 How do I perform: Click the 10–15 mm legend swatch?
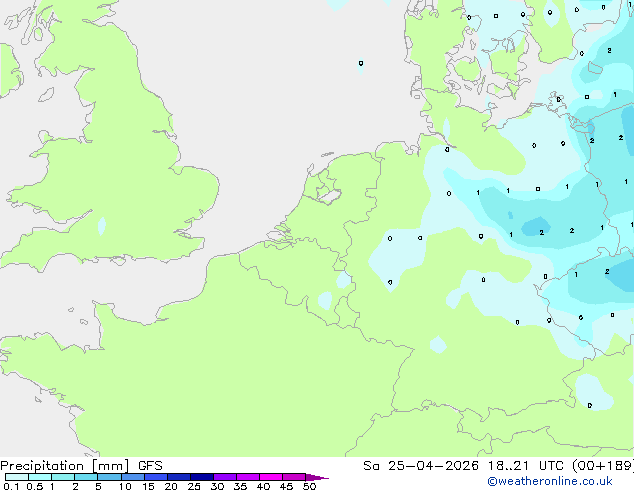click(x=133, y=477)
